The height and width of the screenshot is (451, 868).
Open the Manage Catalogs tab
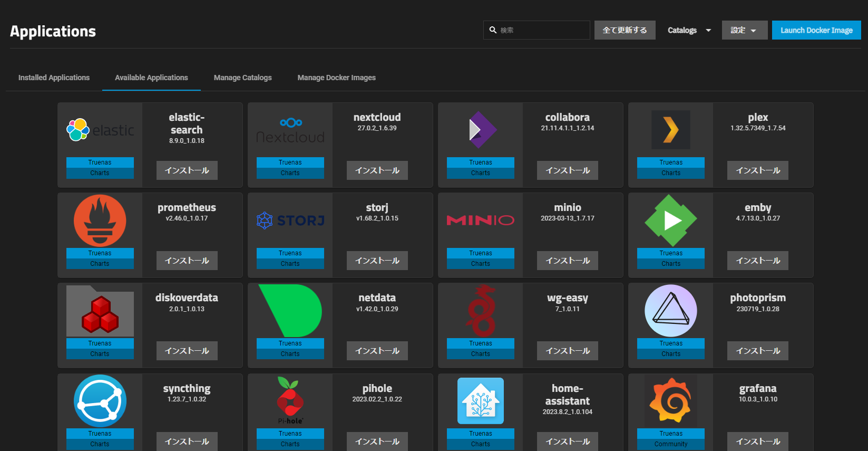(242, 78)
